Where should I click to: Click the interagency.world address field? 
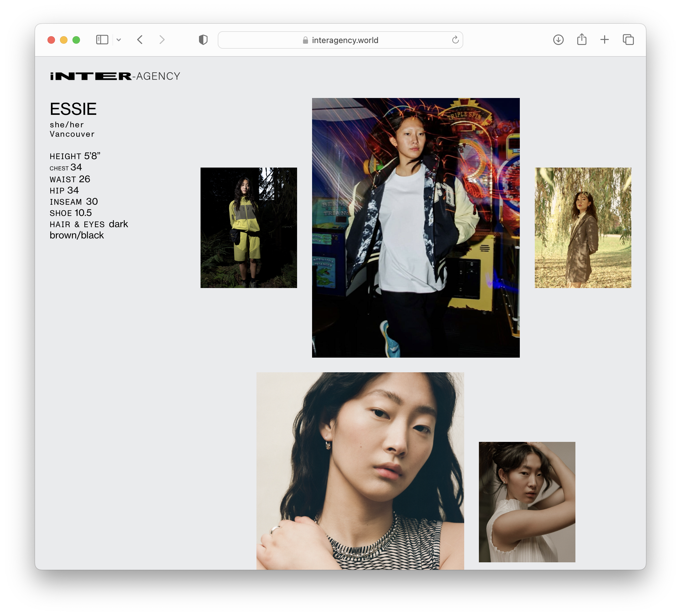click(x=345, y=40)
